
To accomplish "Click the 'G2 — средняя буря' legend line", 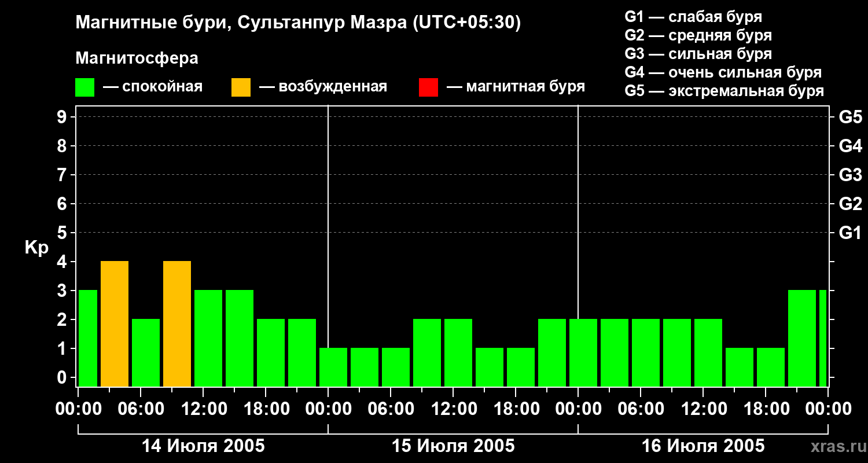I will tap(698, 35).
